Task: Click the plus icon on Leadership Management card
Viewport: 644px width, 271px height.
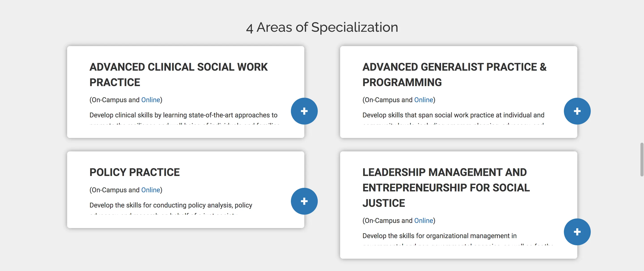Action: [x=577, y=232]
